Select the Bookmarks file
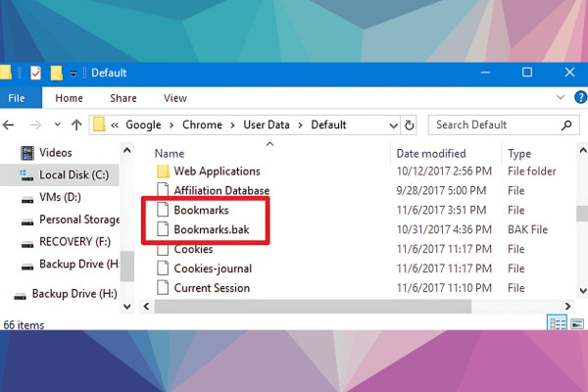Screen dimensions: 588x392 [201, 210]
